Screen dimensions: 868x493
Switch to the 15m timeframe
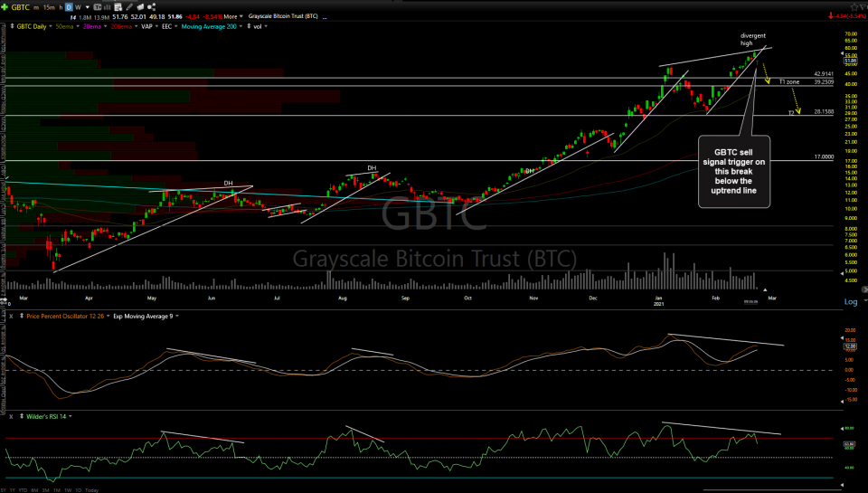tap(49, 8)
